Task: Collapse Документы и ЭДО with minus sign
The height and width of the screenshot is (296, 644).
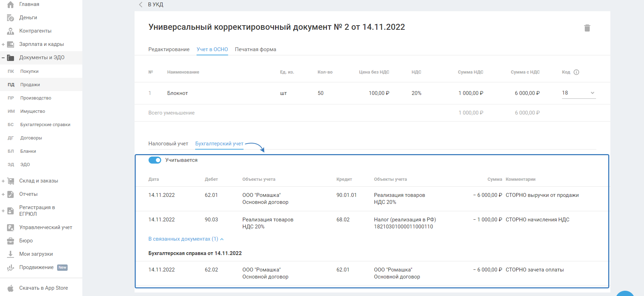Action: click(x=3, y=58)
